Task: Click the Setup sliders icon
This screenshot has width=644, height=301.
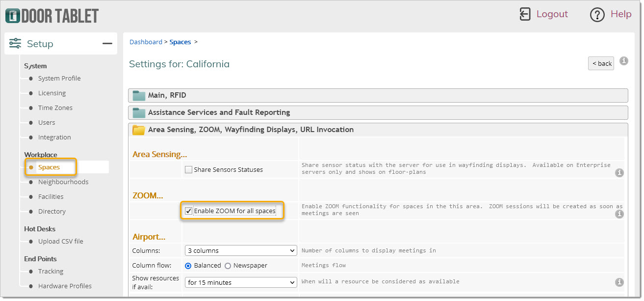Action: [x=15, y=44]
